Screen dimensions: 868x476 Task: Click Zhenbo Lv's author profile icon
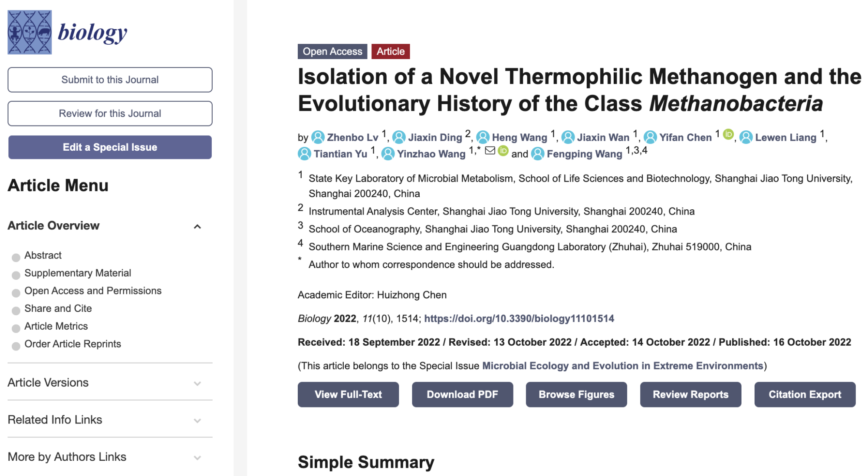[x=318, y=137]
